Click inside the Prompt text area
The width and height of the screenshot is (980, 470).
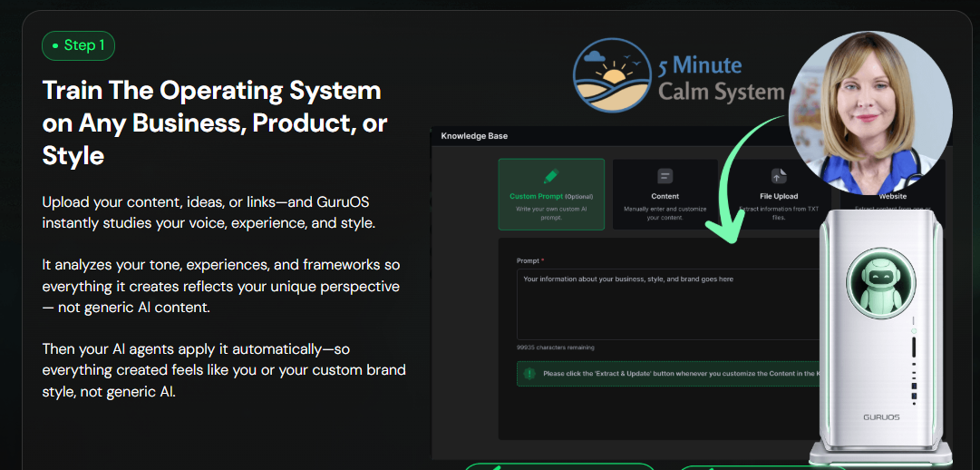pos(669,304)
